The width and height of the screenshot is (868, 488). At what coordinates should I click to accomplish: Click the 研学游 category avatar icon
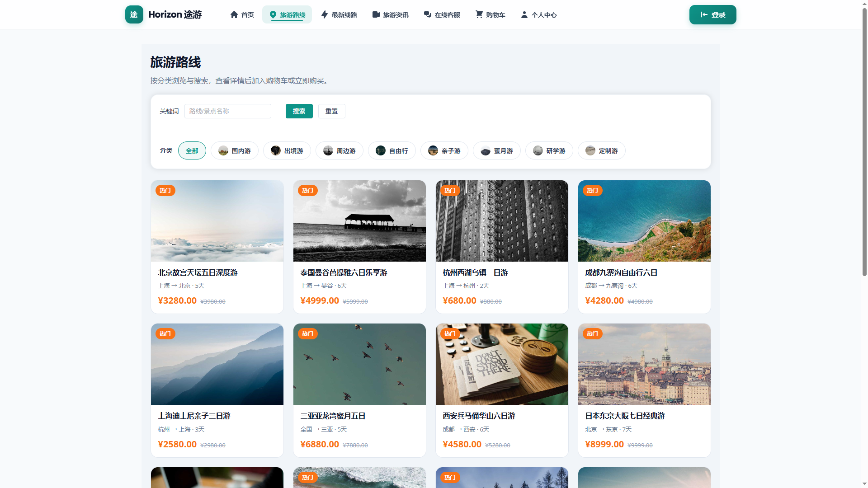[538, 150]
